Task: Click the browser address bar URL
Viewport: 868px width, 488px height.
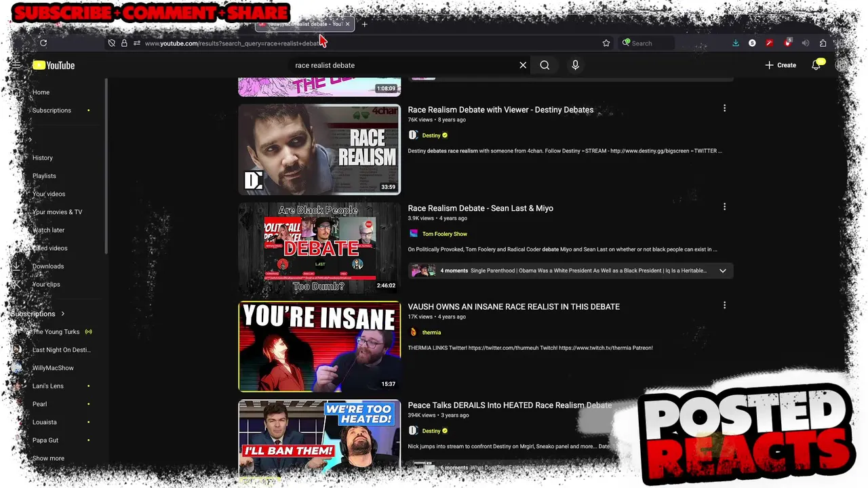Action: pyautogui.click(x=233, y=43)
